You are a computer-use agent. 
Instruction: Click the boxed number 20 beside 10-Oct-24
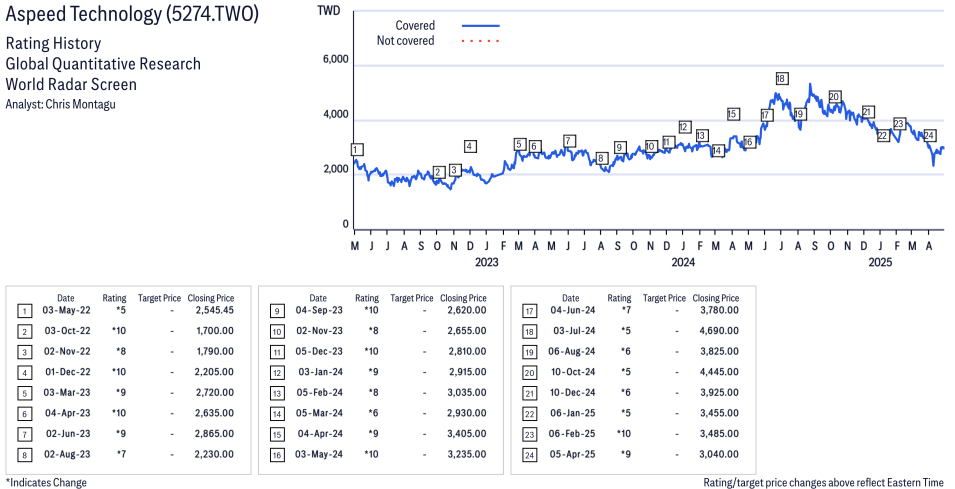pyautogui.click(x=530, y=373)
